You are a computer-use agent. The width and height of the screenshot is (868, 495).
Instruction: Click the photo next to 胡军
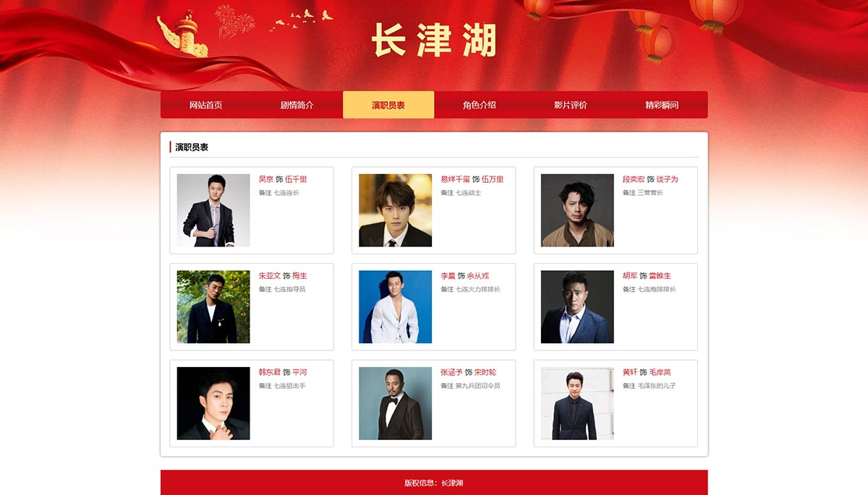pos(577,307)
